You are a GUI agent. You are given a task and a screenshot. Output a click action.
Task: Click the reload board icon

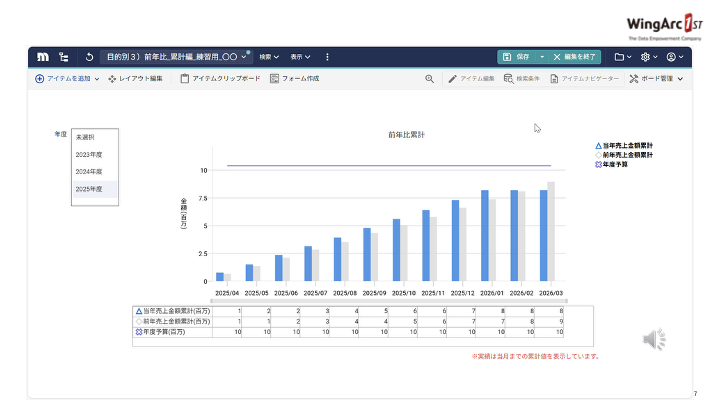90,57
